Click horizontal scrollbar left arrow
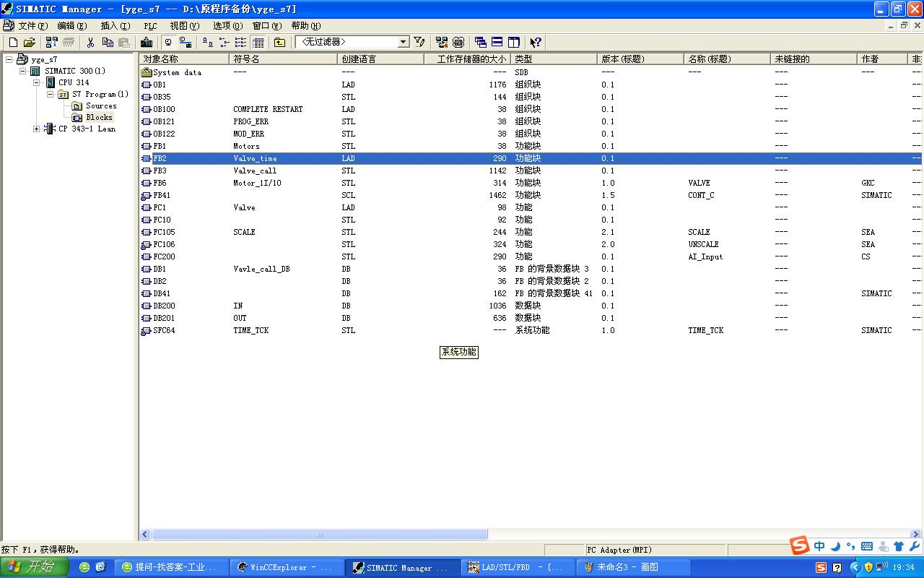924x578 pixels. 145,535
